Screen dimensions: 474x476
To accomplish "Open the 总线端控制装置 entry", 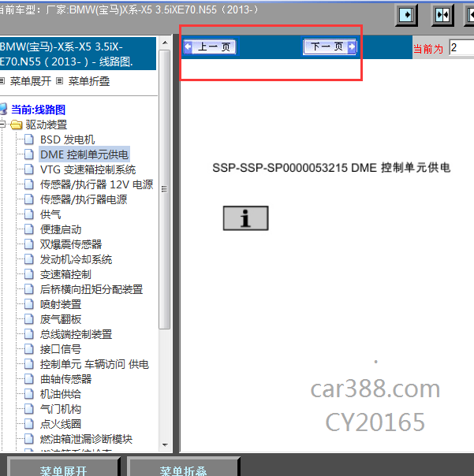I will pyautogui.click(x=76, y=334).
